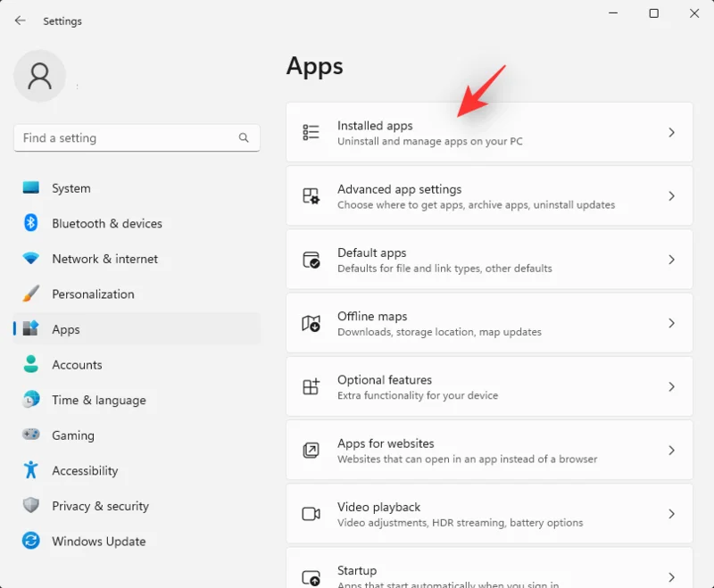Open the Offline maps icon
Image resolution: width=714 pixels, height=588 pixels.
click(311, 323)
